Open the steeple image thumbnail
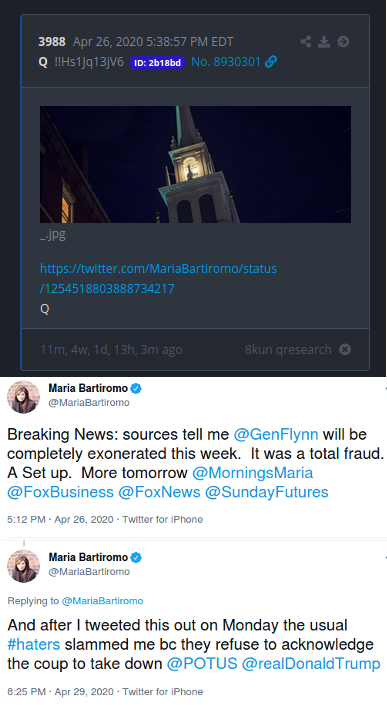This screenshot has height=705, width=387. pyautogui.click(x=196, y=164)
